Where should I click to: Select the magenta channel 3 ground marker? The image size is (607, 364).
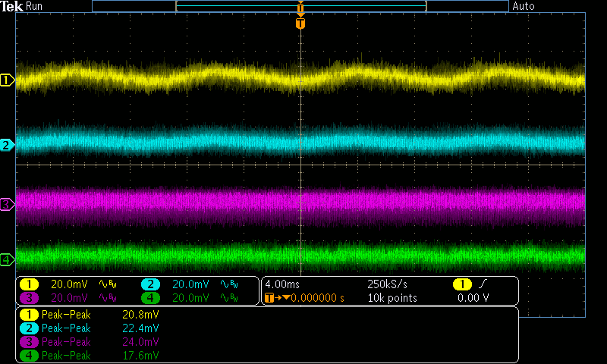(7, 205)
